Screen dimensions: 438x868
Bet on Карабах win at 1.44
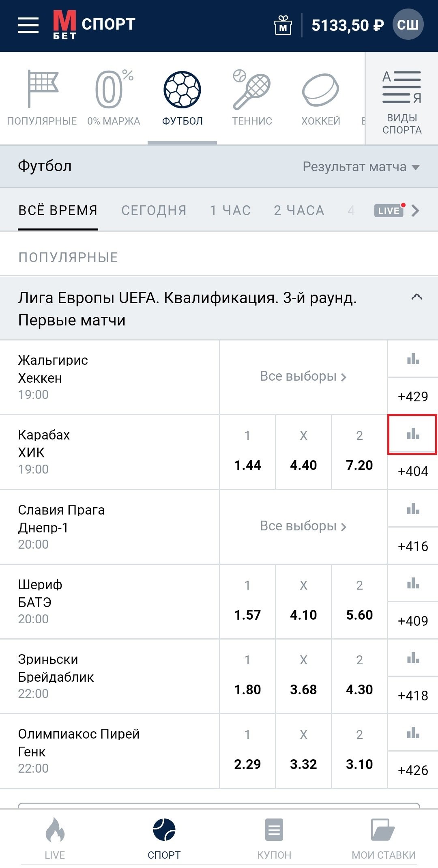click(247, 452)
